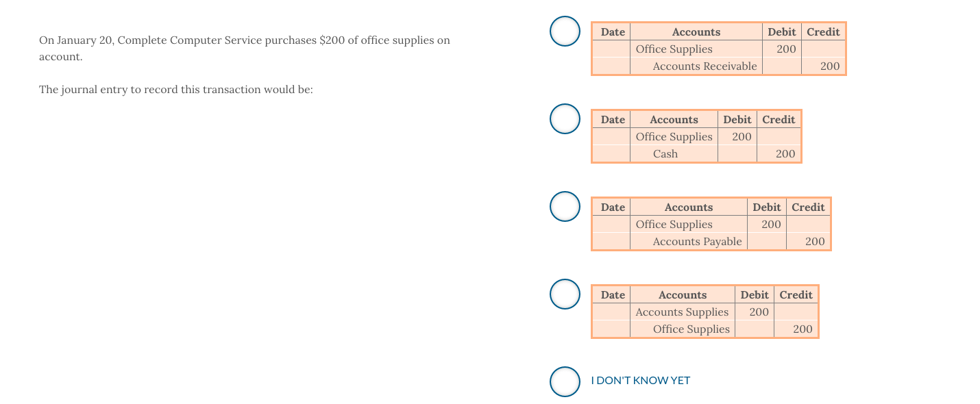This screenshot has height=404, width=980.
Task: Click the Office Supplies cell in first table
Action: click(674, 49)
